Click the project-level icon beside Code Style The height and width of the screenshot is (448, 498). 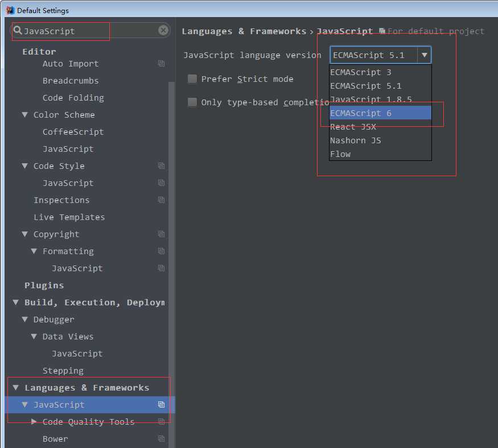161,166
